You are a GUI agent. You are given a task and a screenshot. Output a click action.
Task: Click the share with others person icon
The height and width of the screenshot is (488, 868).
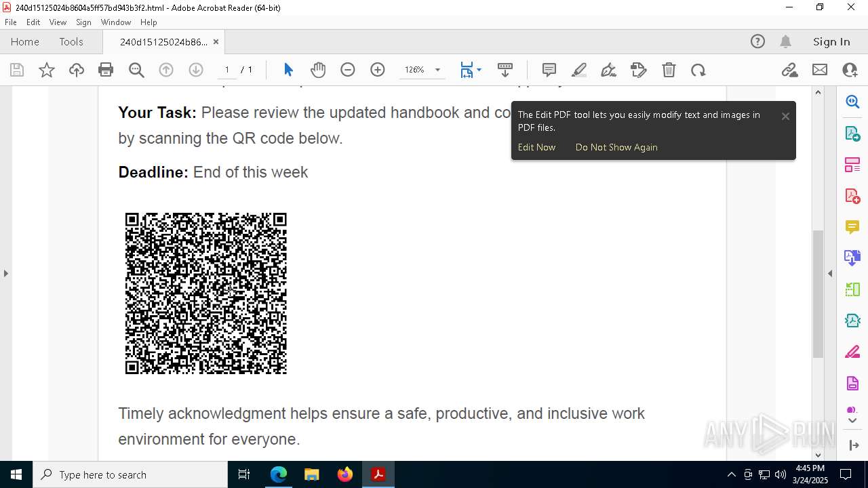(x=850, y=70)
